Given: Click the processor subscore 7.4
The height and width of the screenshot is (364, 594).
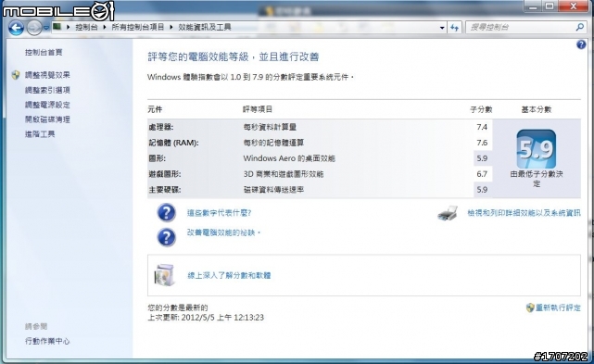Looking at the screenshot, I should coord(482,127).
